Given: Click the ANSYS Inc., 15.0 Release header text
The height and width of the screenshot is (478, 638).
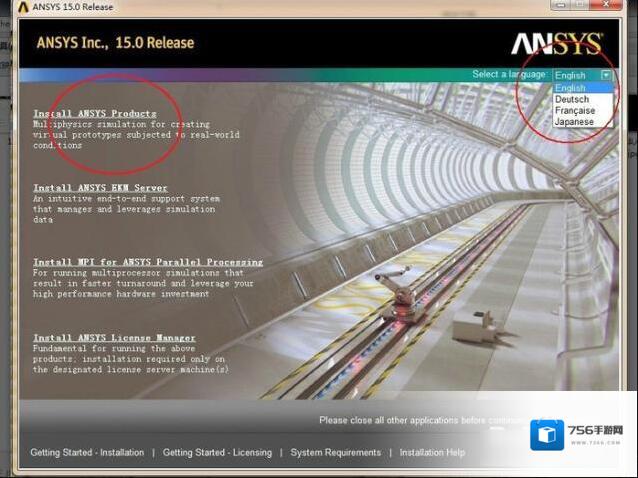Looking at the screenshot, I should pyautogui.click(x=115, y=43).
